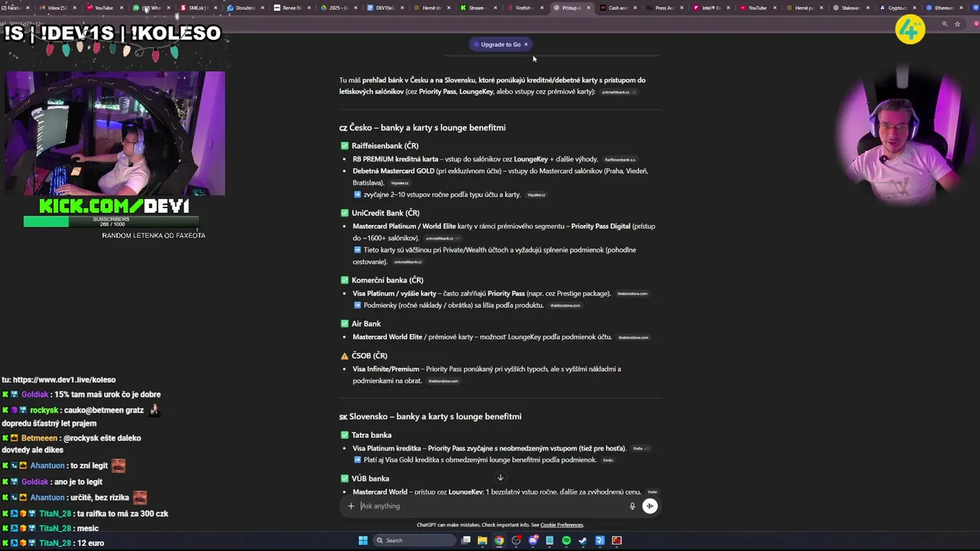Open the Cookie Preferences link

(x=562, y=525)
